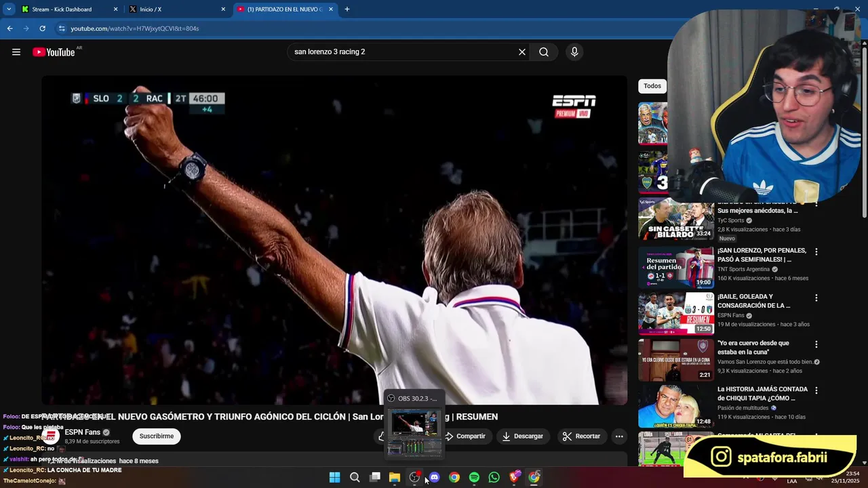Open the ESPN Fans channel name
Screen dimensions: 868x488
pyautogui.click(x=82, y=432)
